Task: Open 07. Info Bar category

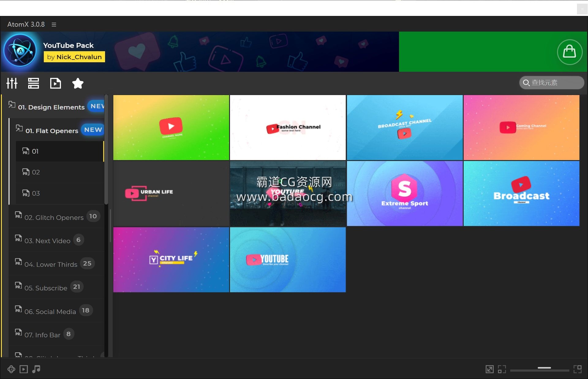Action: pyautogui.click(x=57, y=335)
